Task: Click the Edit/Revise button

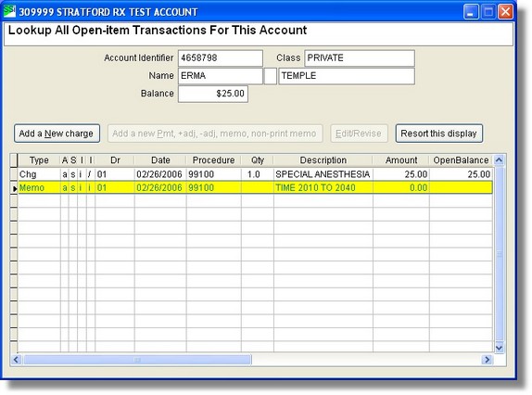Action: coord(359,134)
